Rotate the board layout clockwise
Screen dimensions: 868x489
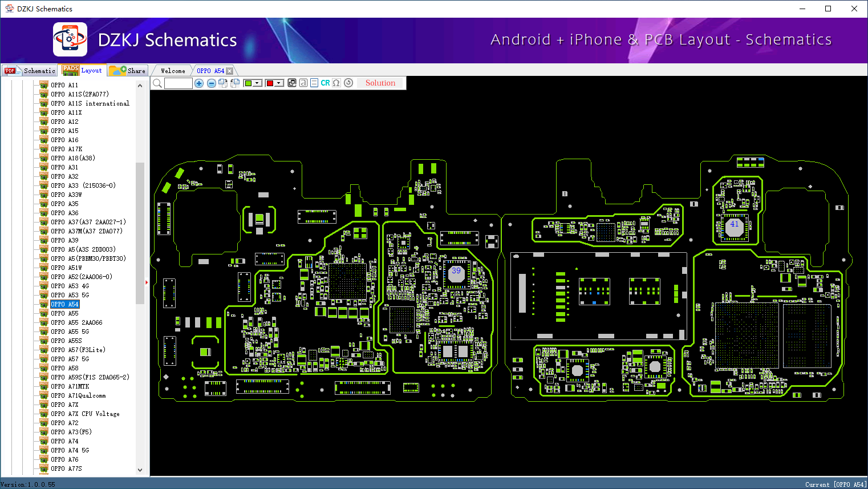click(x=223, y=83)
